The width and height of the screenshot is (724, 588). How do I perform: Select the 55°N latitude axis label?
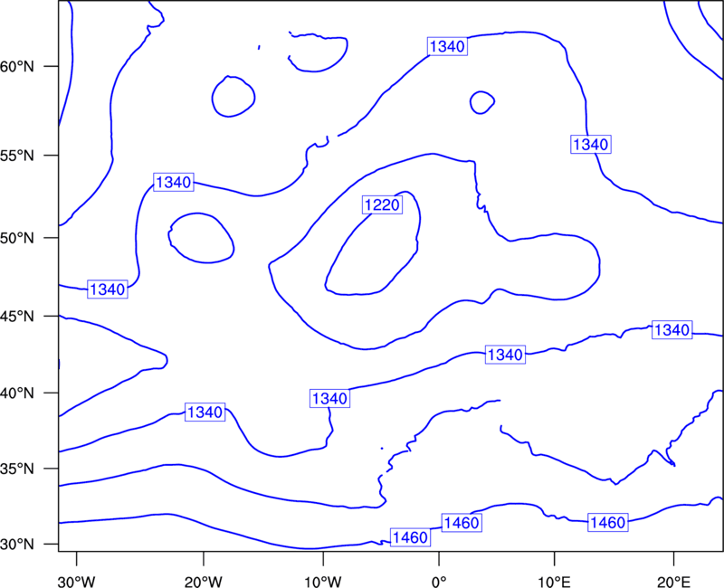(17, 156)
